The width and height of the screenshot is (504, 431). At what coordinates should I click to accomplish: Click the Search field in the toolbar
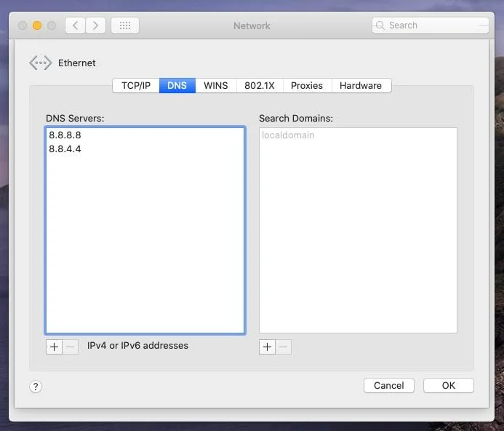pos(431,25)
